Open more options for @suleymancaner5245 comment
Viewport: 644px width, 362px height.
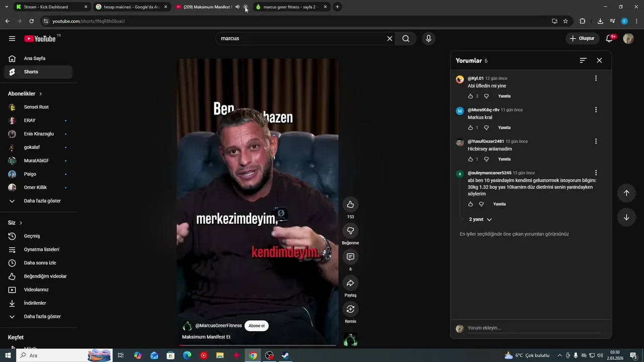pos(596,173)
